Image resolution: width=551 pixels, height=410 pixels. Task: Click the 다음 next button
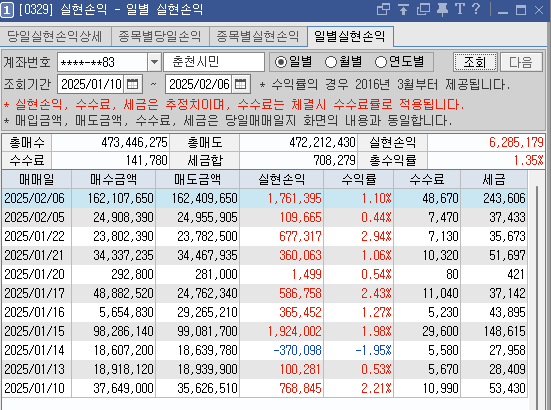(x=521, y=62)
